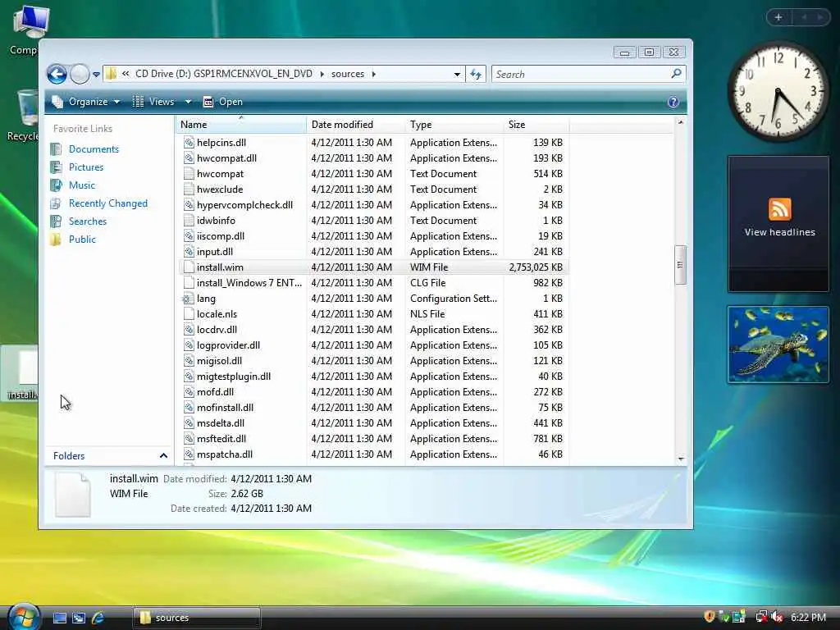The width and height of the screenshot is (840, 630).
Task: Click the volume muted tray icon
Action: click(778, 617)
